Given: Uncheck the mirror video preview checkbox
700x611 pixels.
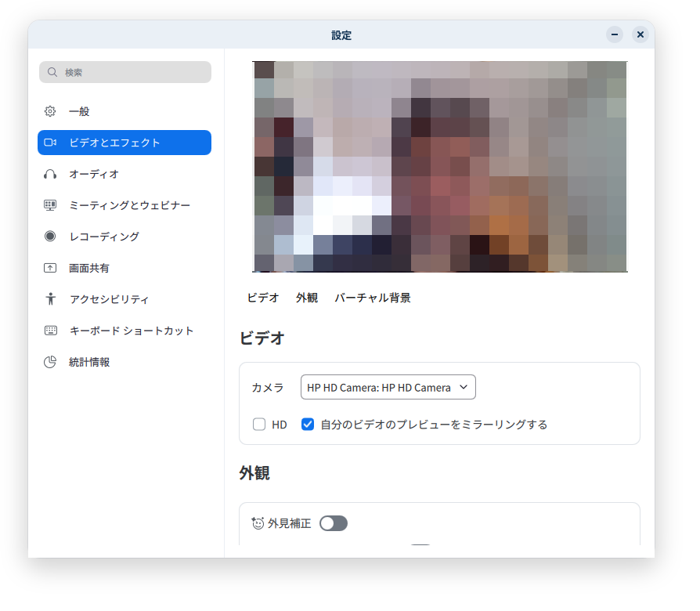Looking at the screenshot, I should pos(308,425).
